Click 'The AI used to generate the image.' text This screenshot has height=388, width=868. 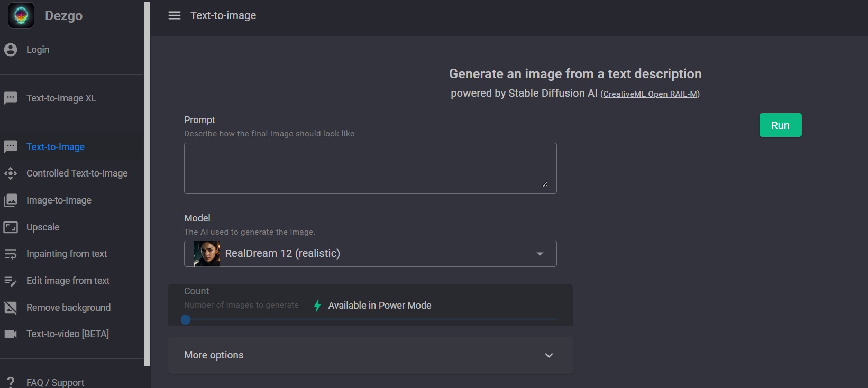point(250,232)
